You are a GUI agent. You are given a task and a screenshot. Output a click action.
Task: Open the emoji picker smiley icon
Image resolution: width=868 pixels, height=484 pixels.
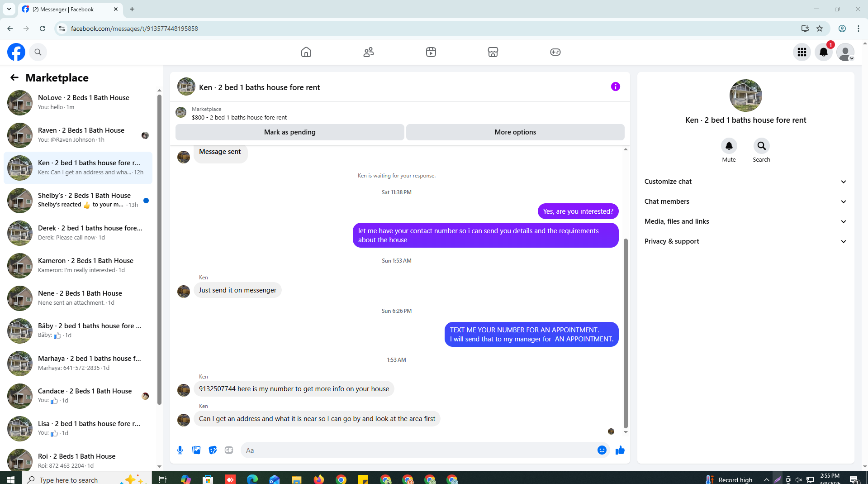pyautogui.click(x=602, y=450)
